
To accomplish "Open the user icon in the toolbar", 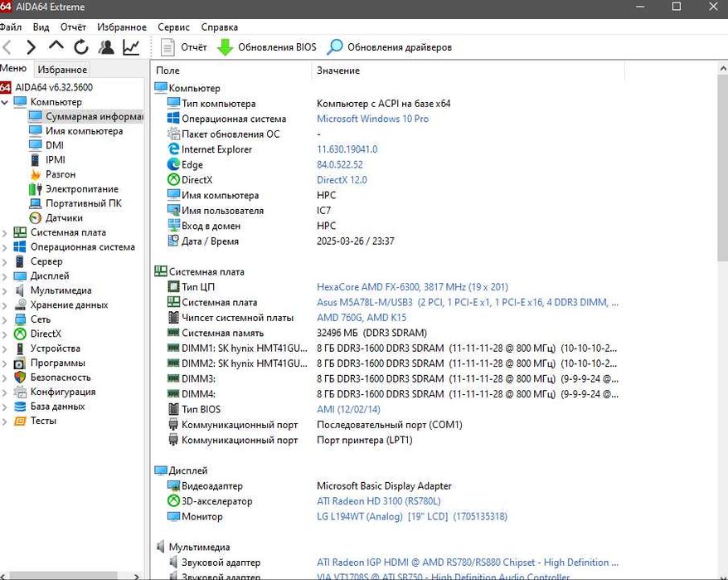I will 106,47.
